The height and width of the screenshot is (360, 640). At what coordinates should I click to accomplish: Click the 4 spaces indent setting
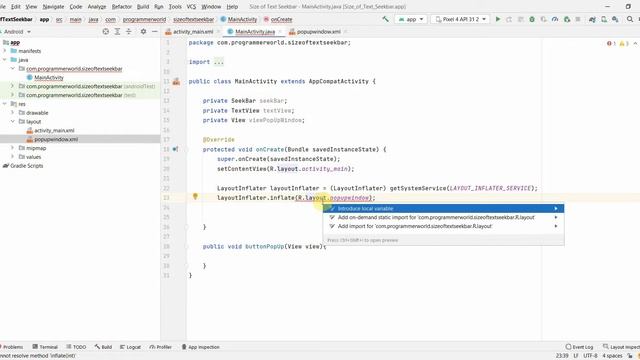coord(612,356)
